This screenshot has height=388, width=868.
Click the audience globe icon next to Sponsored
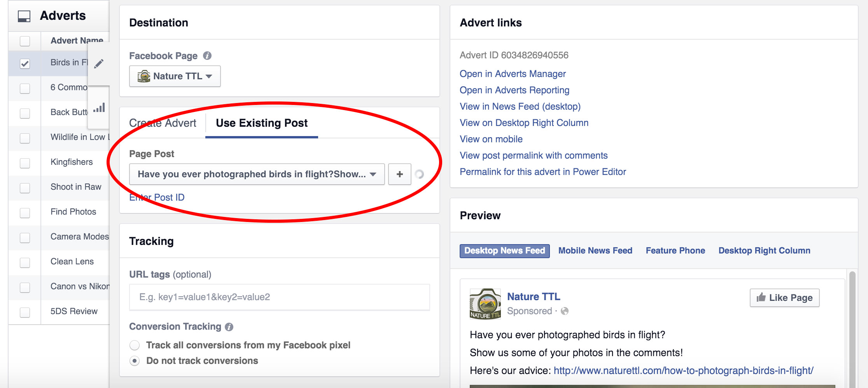tap(564, 311)
